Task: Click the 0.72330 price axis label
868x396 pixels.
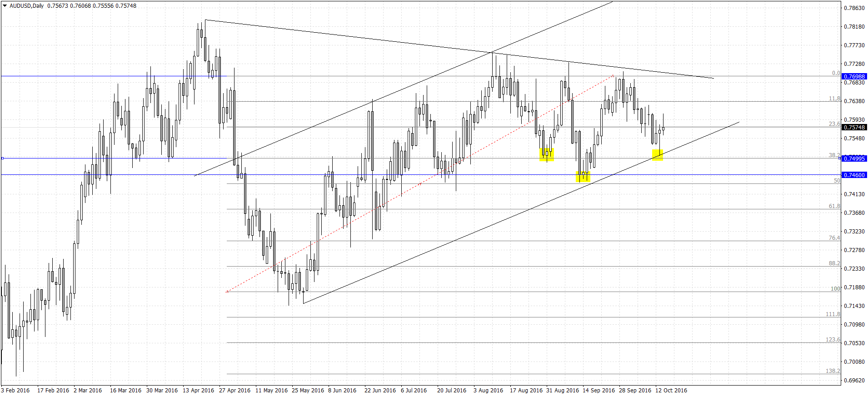Action: pos(854,269)
